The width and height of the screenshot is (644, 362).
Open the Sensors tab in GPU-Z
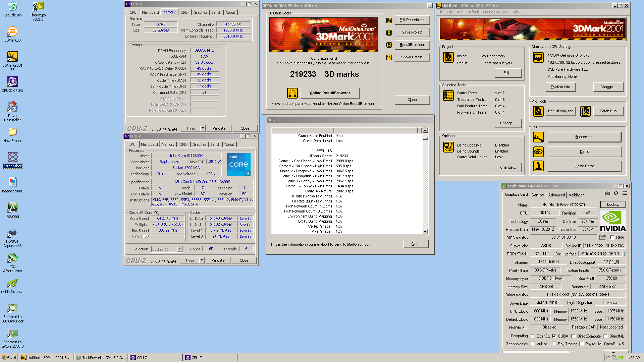tap(538, 195)
